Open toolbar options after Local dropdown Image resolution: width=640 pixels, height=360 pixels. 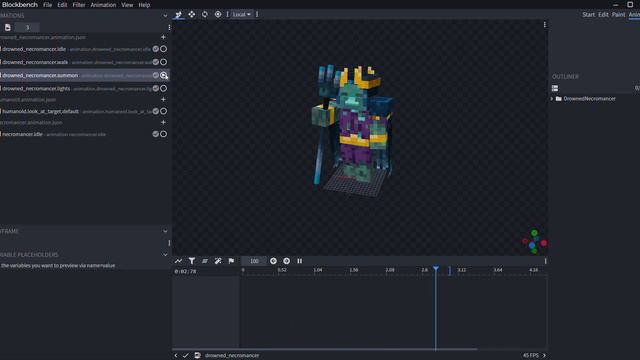[257, 14]
